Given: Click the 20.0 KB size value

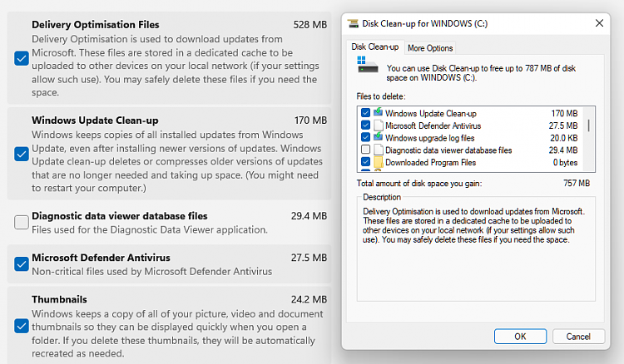Looking at the screenshot, I should tap(563, 138).
